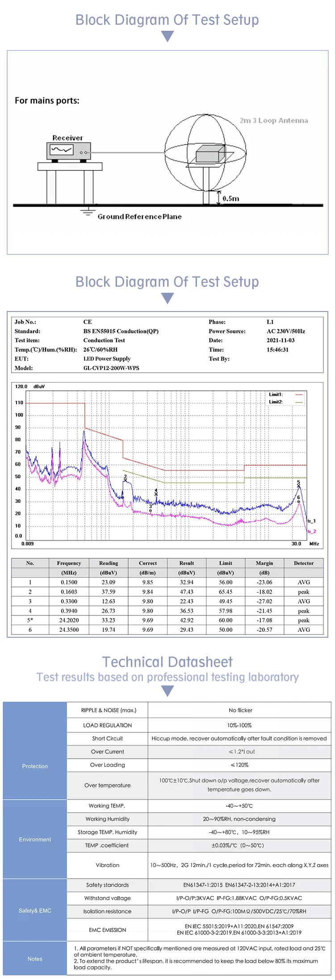Click the Limit1 red legend line
This screenshot has height=980, width=335.
click(299, 394)
